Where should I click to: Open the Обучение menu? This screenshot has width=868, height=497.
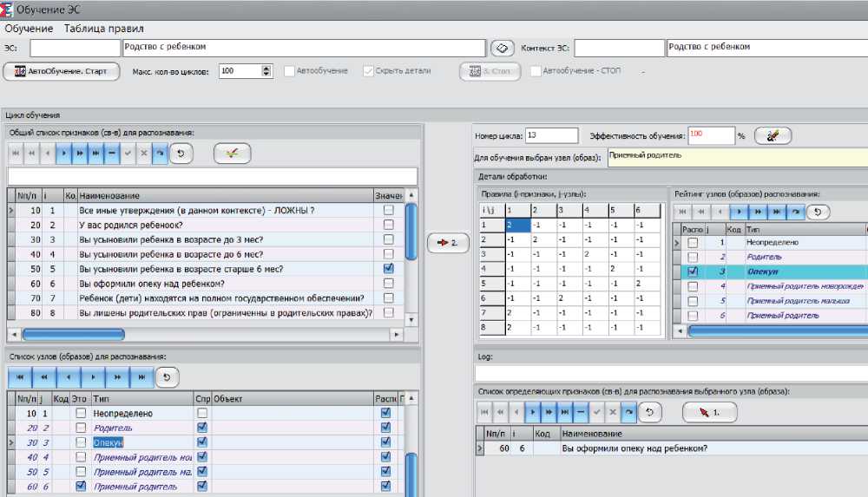[x=29, y=29]
